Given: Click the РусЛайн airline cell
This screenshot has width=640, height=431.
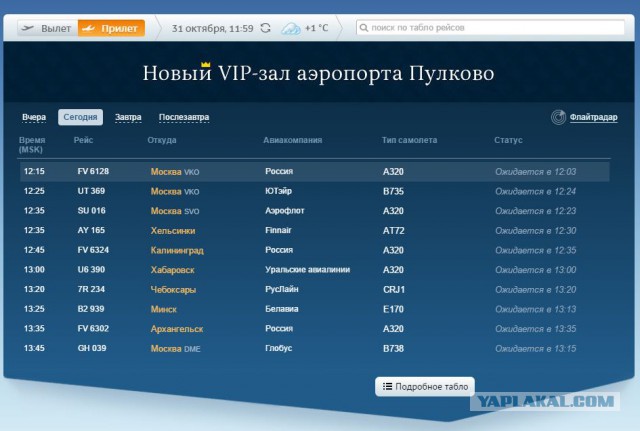Looking at the screenshot, I should coord(282,289).
